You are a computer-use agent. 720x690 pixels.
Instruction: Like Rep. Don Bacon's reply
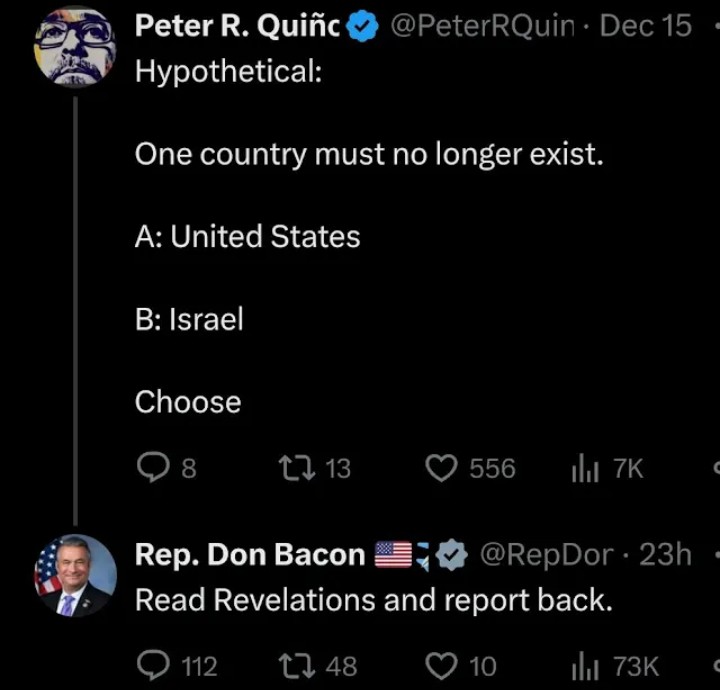click(x=441, y=665)
